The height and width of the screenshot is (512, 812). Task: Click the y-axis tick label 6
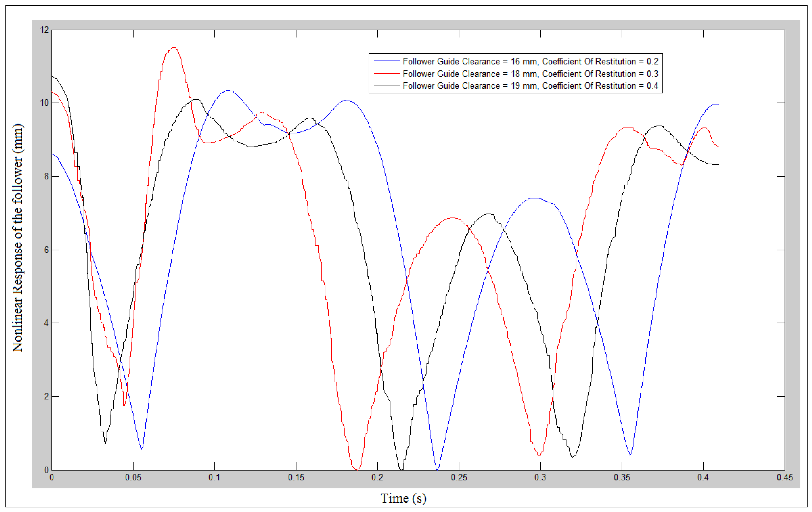[47, 250]
